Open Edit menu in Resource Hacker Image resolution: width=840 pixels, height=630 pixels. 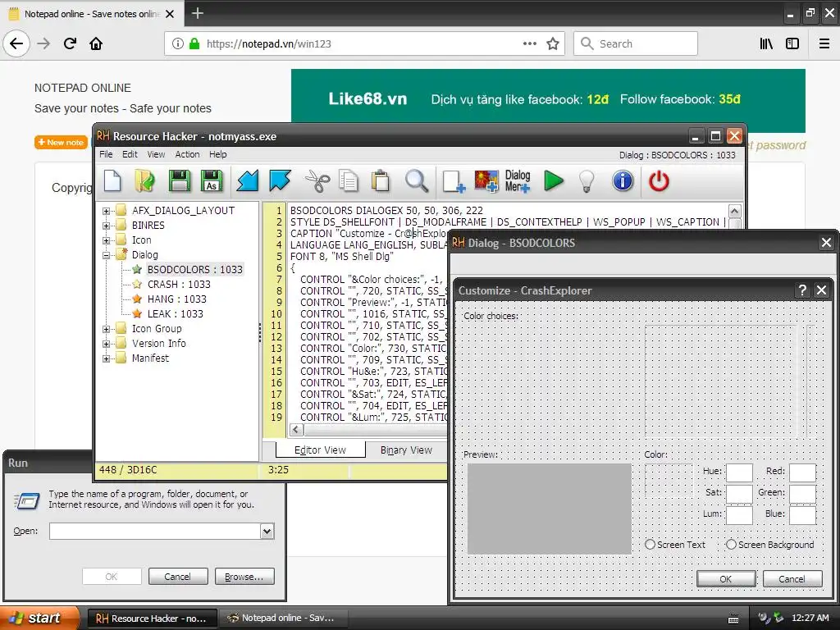[x=130, y=154]
